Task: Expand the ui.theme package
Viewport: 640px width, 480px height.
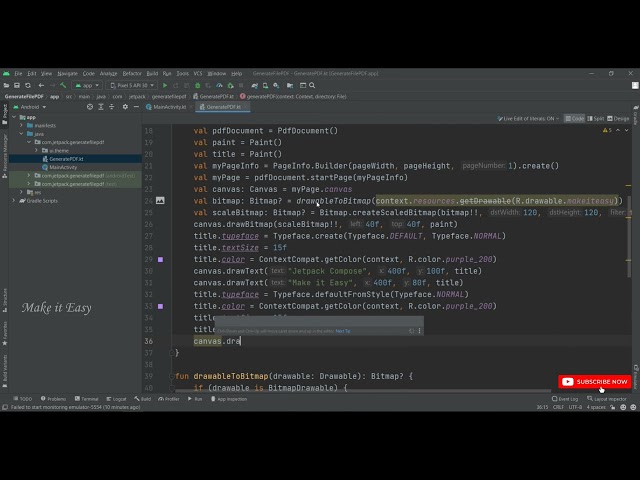Action: pos(36,150)
